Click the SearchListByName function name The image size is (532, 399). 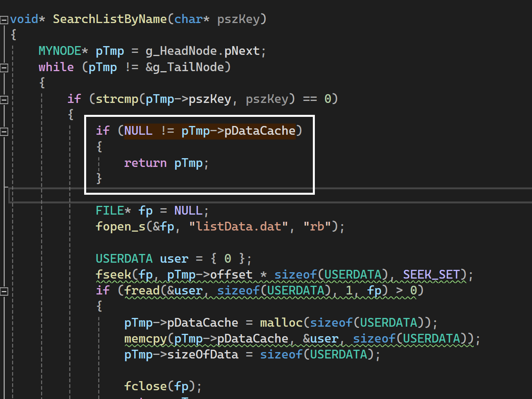tap(110, 19)
